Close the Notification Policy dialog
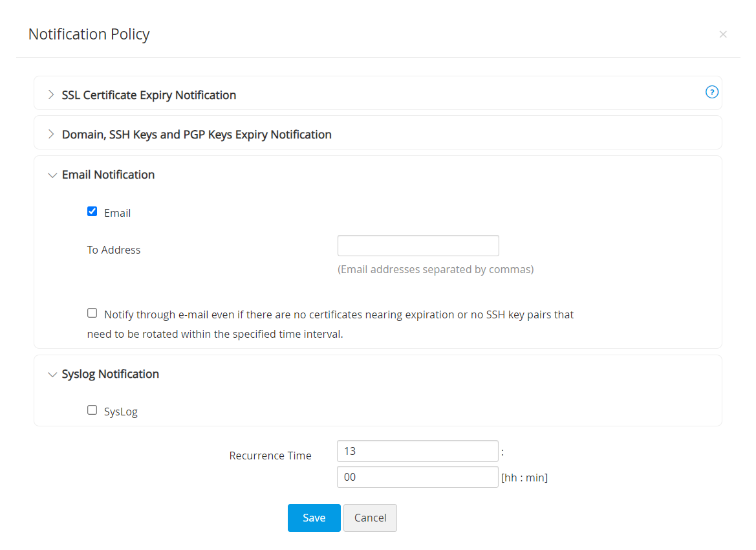The height and width of the screenshot is (550, 756). [x=723, y=34]
